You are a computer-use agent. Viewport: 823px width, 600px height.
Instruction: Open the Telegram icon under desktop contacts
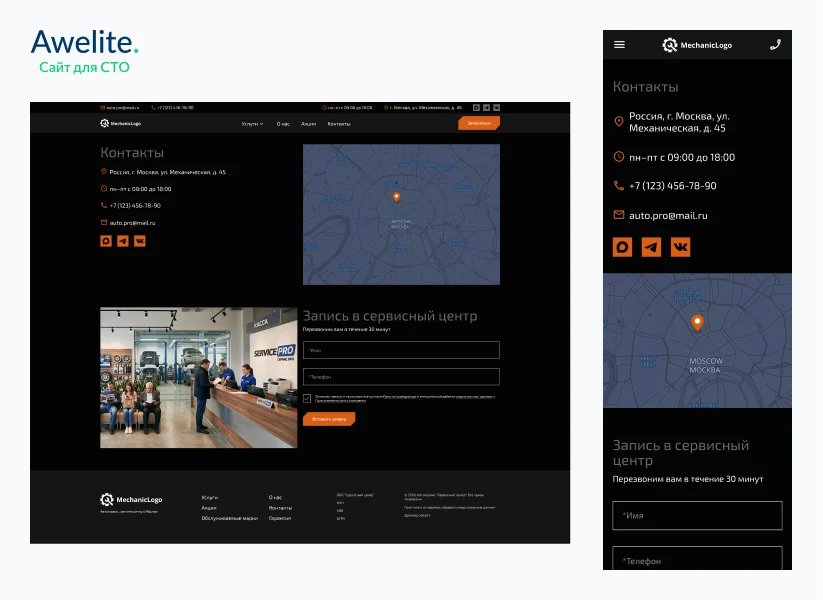[123, 241]
